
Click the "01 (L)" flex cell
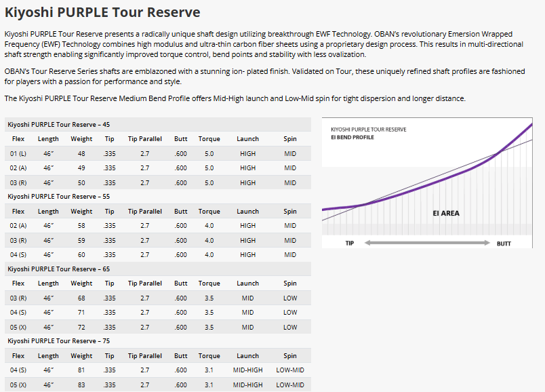point(18,154)
